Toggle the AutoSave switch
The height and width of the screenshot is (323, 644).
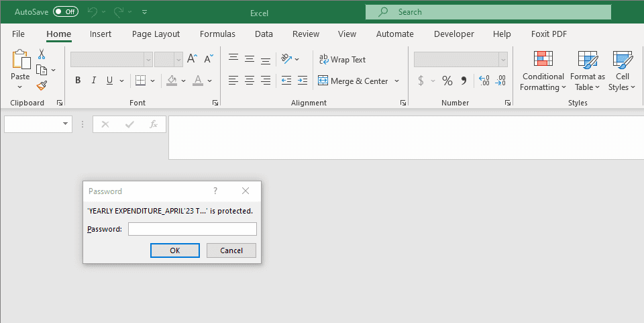pyautogui.click(x=65, y=11)
